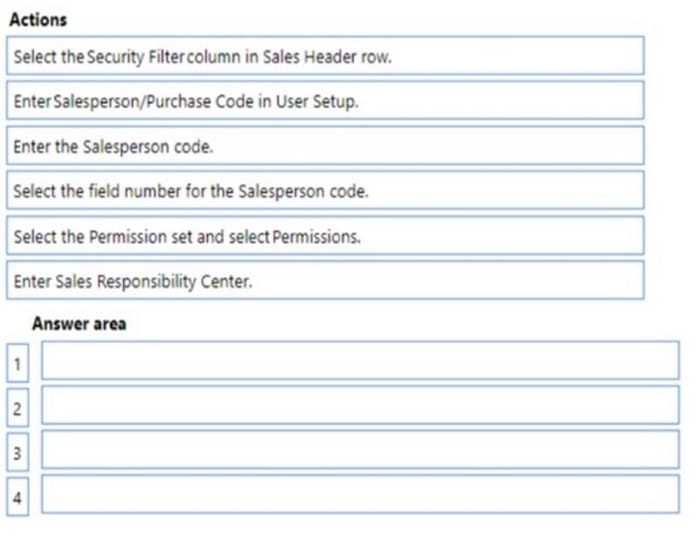700x538 pixels.
Task: Click the 'Actions' heading
Action: [38, 20]
